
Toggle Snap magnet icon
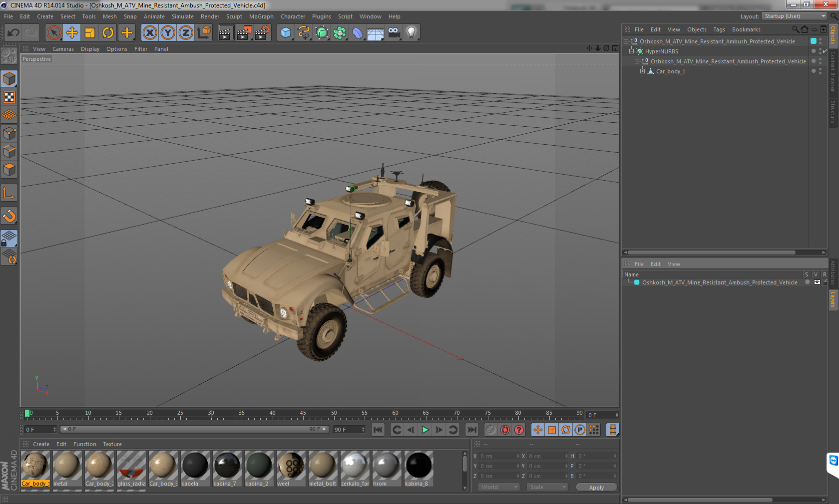[x=9, y=216]
